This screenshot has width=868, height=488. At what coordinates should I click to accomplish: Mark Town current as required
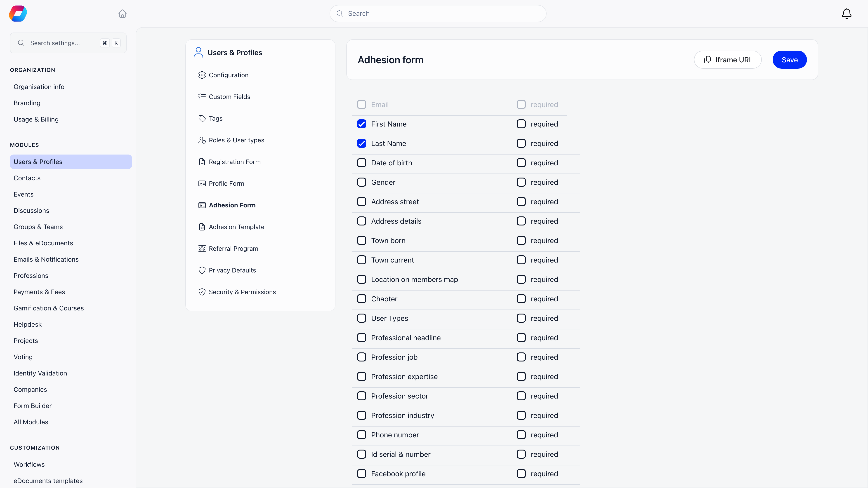click(521, 260)
